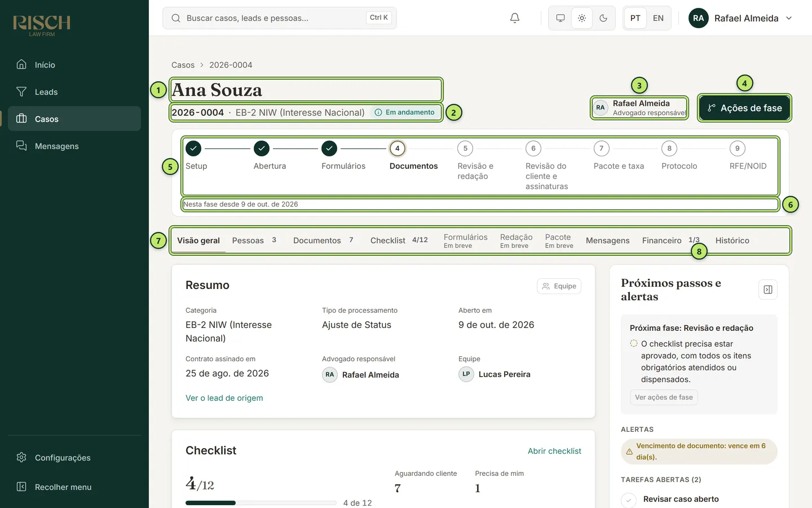Open Ver o lead de origem link
This screenshot has height=508, width=812.
pos(224,398)
